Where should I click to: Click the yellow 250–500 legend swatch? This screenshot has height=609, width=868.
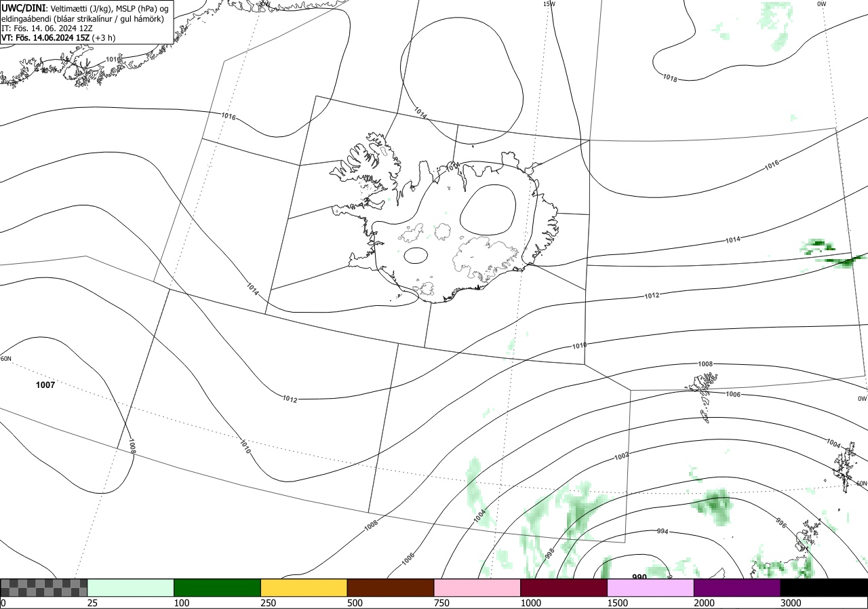pos(304,587)
